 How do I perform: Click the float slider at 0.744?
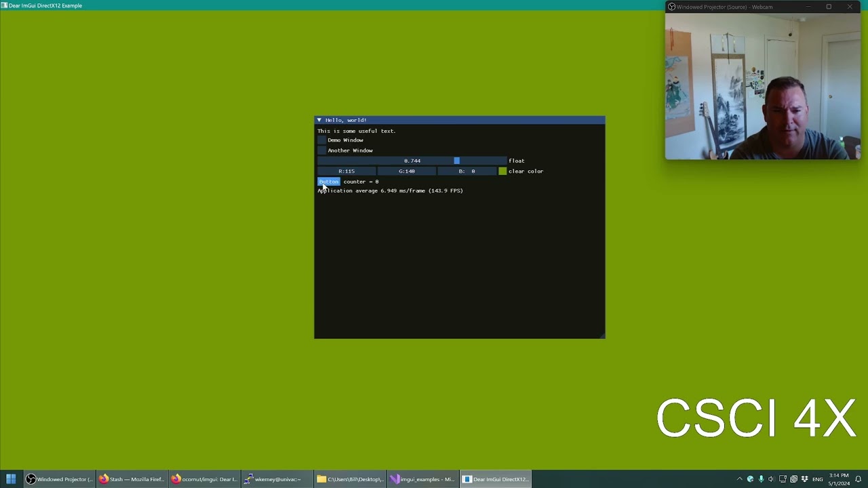(x=412, y=161)
